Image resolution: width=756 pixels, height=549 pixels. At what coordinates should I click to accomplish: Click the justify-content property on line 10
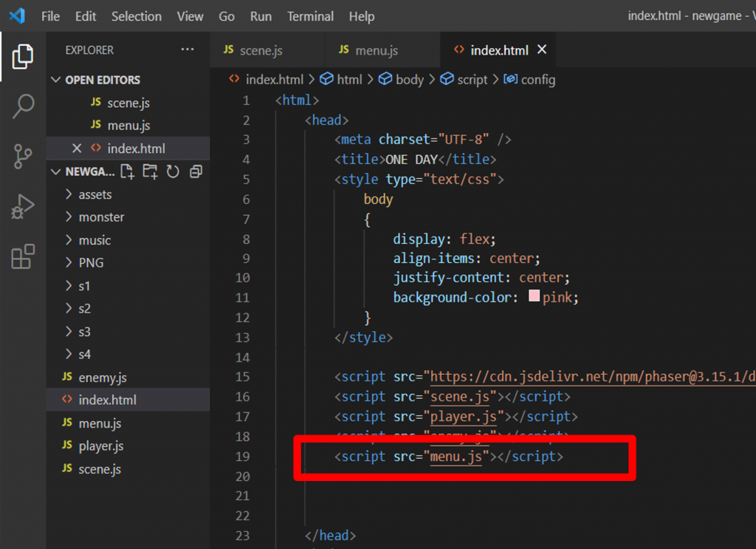point(448,278)
